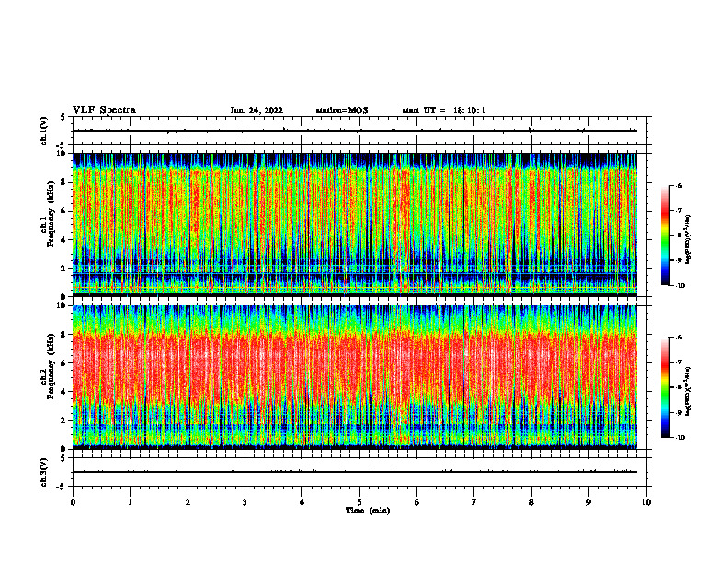
Task: Click the ch.2 spectrogram color scale bar
Action: (x=665, y=387)
